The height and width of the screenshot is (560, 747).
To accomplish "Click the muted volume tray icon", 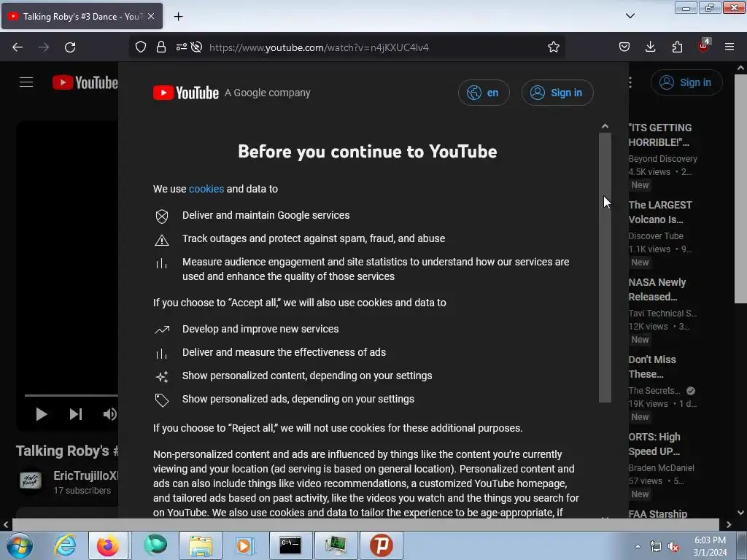I will point(673,547).
